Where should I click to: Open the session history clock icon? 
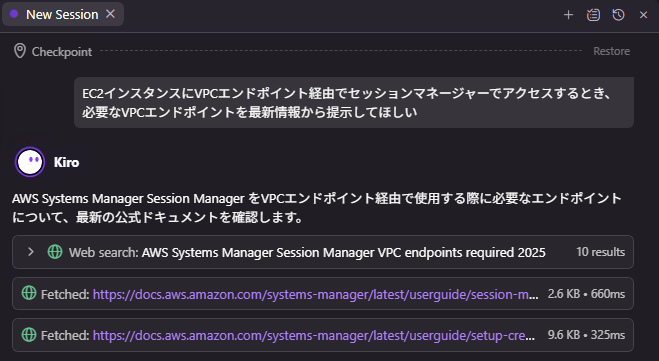coord(618,15)
